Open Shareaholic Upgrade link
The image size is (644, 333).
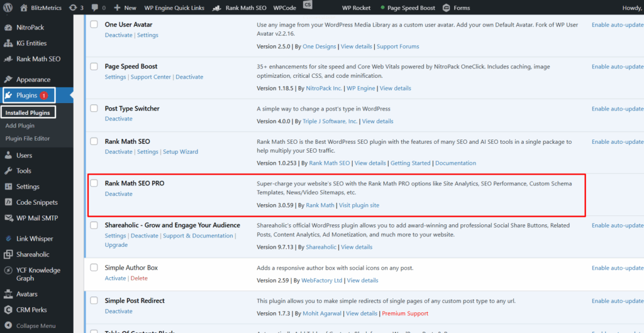pos(116,245)
